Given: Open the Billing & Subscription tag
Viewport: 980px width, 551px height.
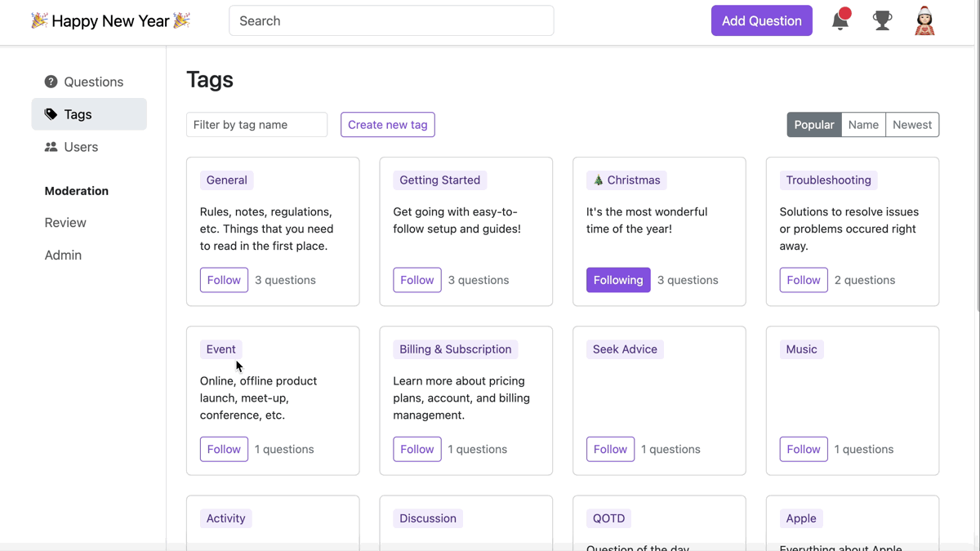Looking at the screenshot, I should point(455,349).
